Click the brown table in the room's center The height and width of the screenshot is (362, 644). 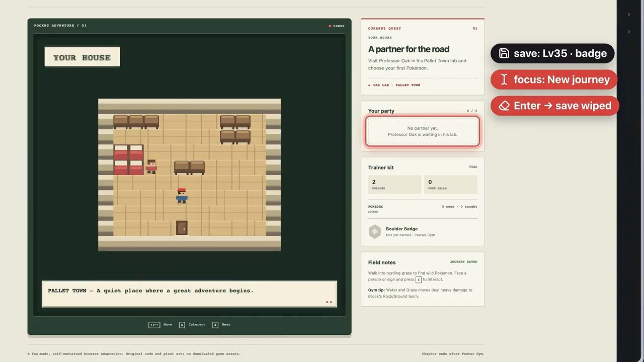coord(189,167)
